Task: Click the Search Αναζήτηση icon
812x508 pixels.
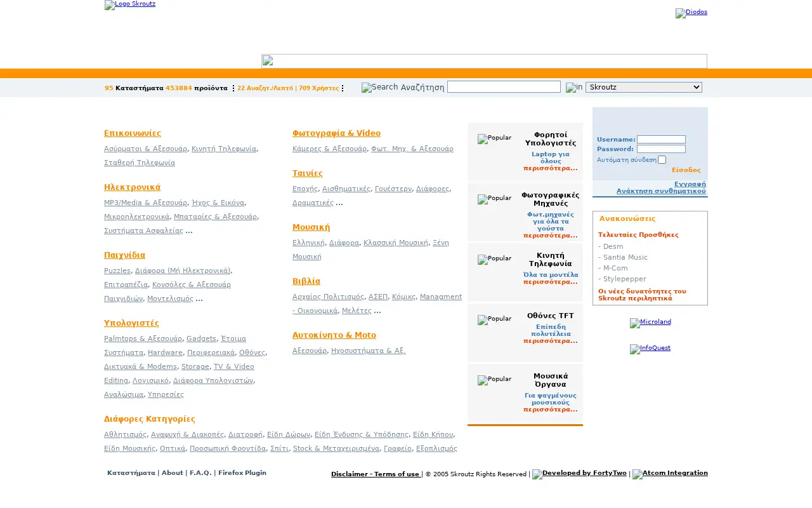Action: point(403,88)
